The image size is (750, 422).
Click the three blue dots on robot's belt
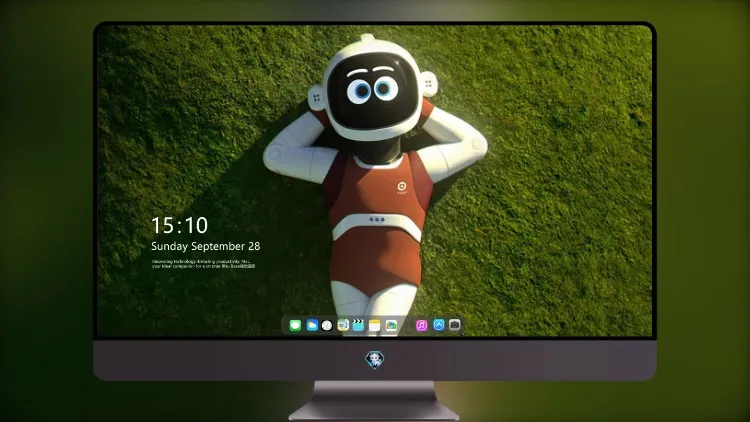(377, 219)
